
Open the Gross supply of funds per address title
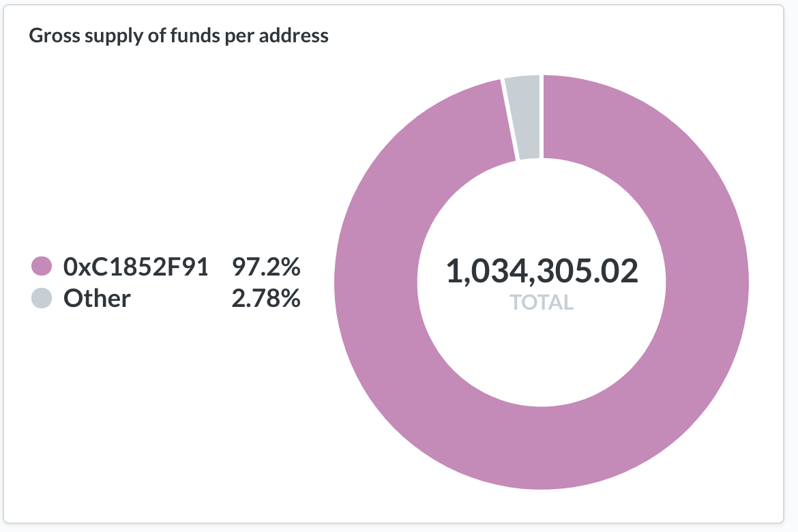pyautogui.click(x=179, y=35)
